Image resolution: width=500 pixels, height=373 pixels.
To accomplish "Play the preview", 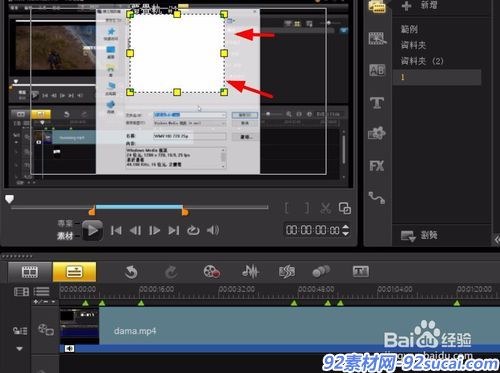I will coord(92,230).
